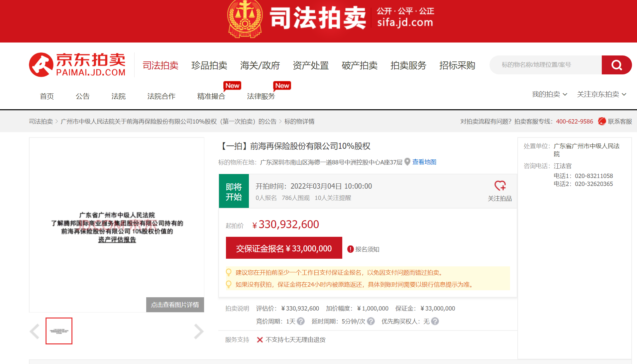The image size is (637, 364).
Task: Open 法律服务 in the sub navigation
Action: [x=261, y=96]
